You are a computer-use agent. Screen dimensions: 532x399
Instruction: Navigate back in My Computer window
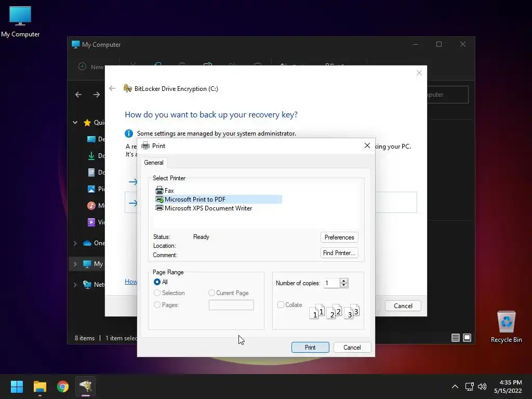(78, 95)
